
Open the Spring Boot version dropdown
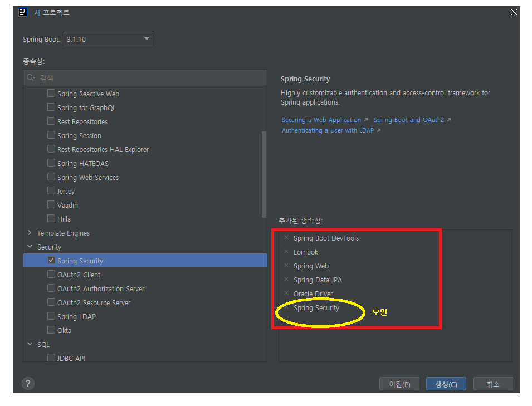(x=108, y=38)
